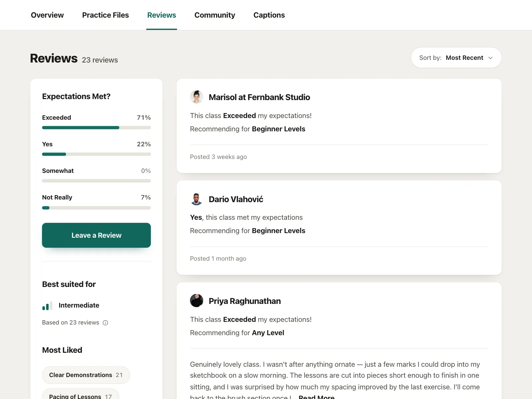This screenshot has height=399, width=532.
Task: Open Marisol at Fernbank Studio's profile name
Action: [259, 97]
